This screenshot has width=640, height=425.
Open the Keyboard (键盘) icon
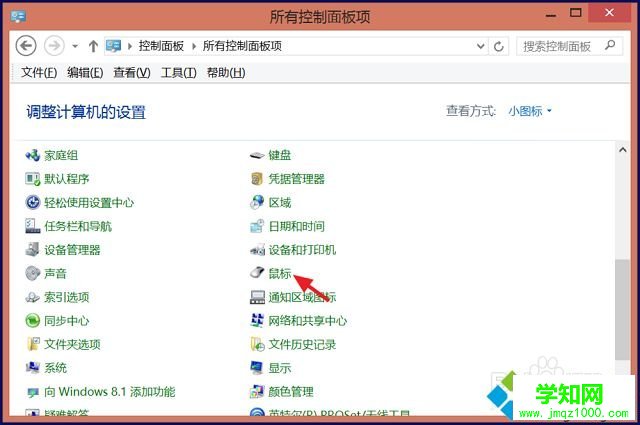point(257,156)
